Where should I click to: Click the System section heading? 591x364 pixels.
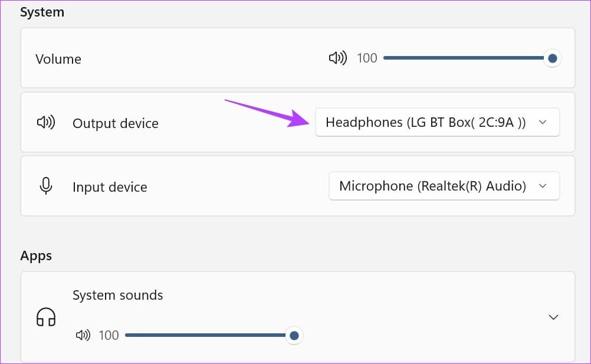coord(42,12)
